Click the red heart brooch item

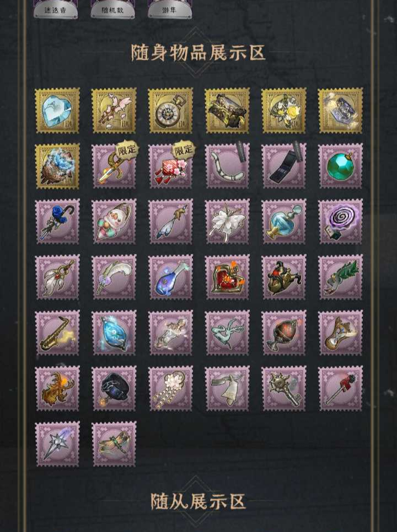pos(227,277)
